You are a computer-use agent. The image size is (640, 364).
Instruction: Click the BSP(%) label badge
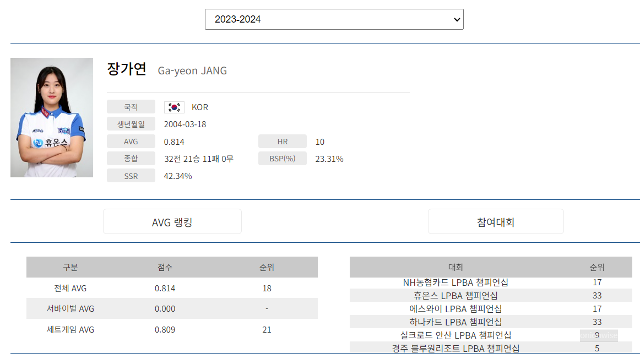tap(282, 158)
